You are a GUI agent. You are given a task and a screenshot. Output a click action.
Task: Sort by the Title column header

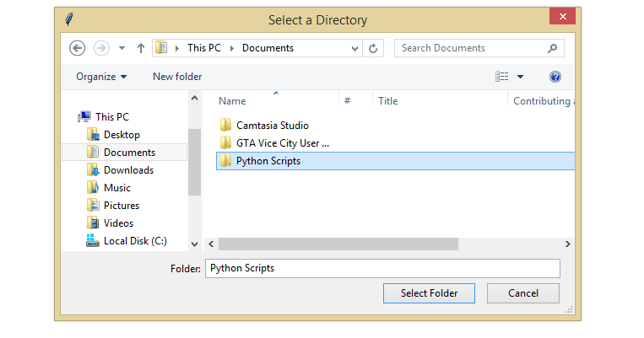387,101
